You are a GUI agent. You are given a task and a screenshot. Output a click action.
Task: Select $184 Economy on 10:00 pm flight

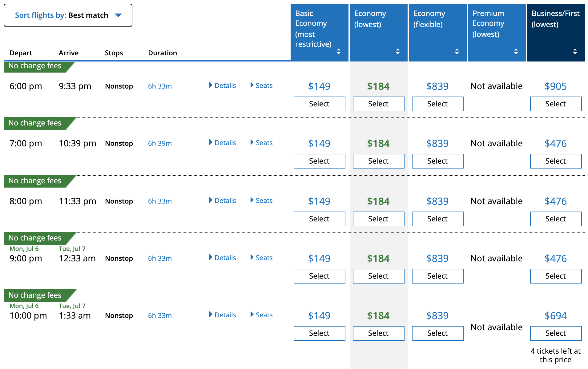point(379,333)
